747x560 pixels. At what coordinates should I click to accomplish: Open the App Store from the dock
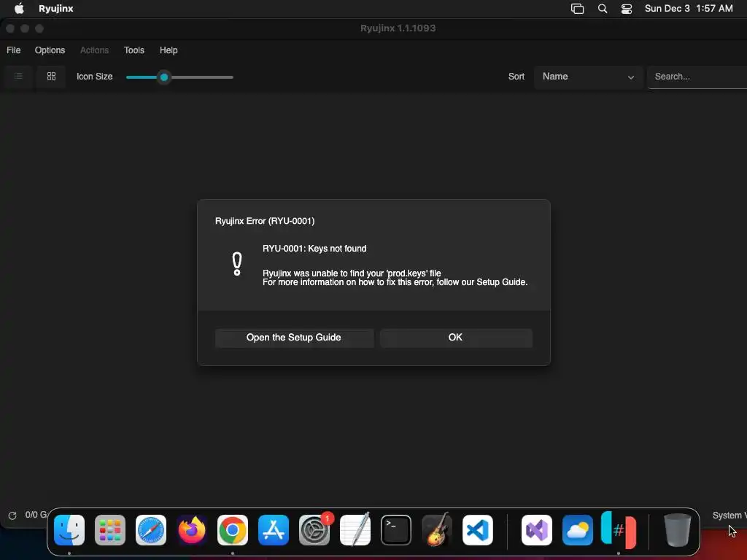(x=274, y=530)
